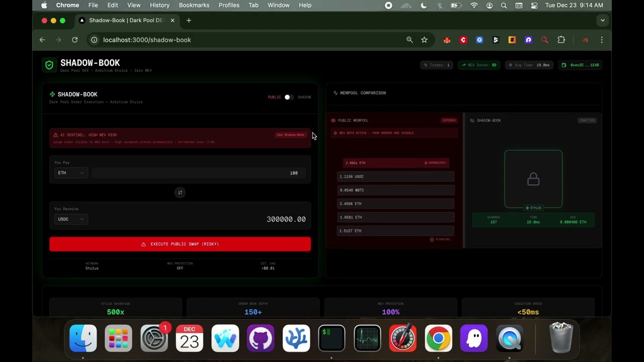
Task: Select the 1.9581 ETH mempool order
Action: click(x=395, y=217)
